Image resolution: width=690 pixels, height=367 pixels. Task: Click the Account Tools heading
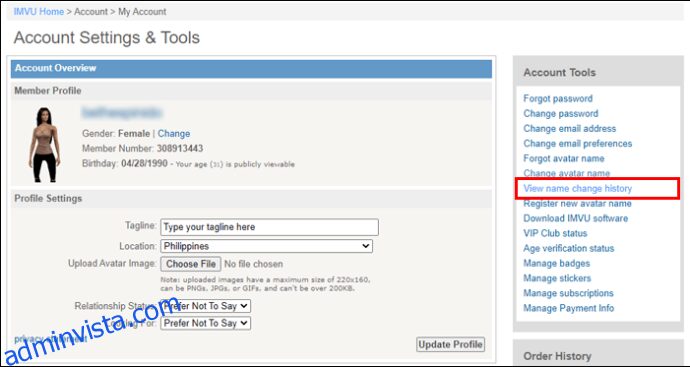tap(559, 73)
